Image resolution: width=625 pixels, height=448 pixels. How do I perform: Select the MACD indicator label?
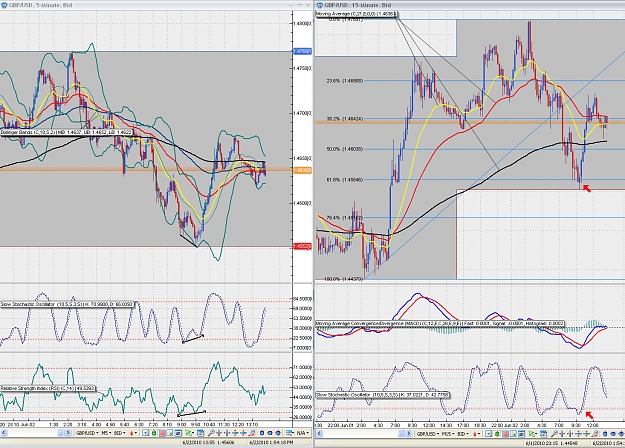[440, 324]
